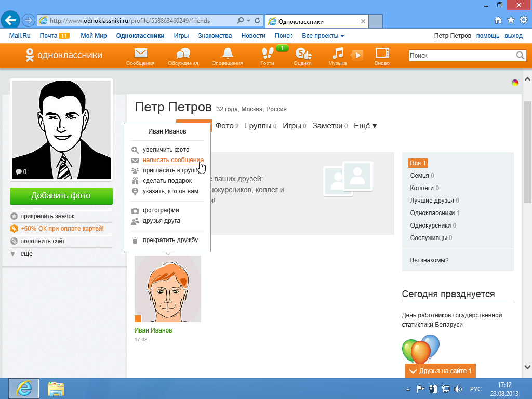This screenshot has height=399, width=532.
Task: Open the browser home icon
Action: point(498,20)
